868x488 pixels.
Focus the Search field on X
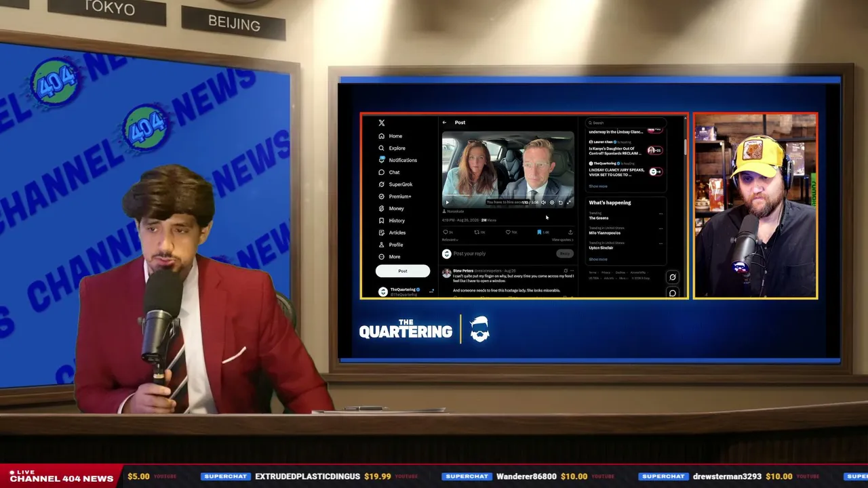[x=625, y=123]
